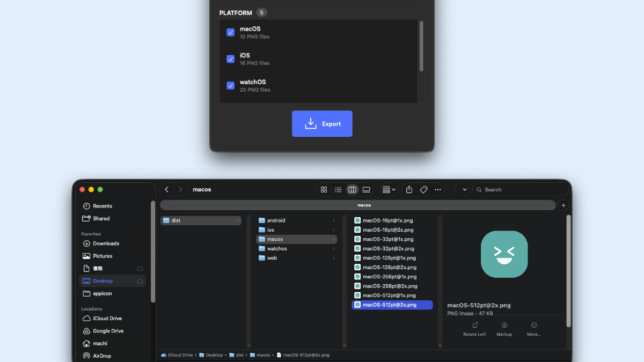Open the group-by dropdown
Image resolution: width=644 pixels, height=362 pixels.
(x=388, y=189)
